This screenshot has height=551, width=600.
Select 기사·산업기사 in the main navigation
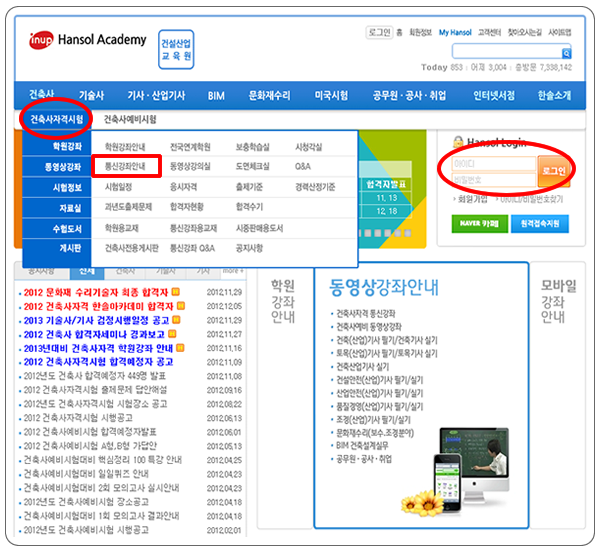coord(156,95)
